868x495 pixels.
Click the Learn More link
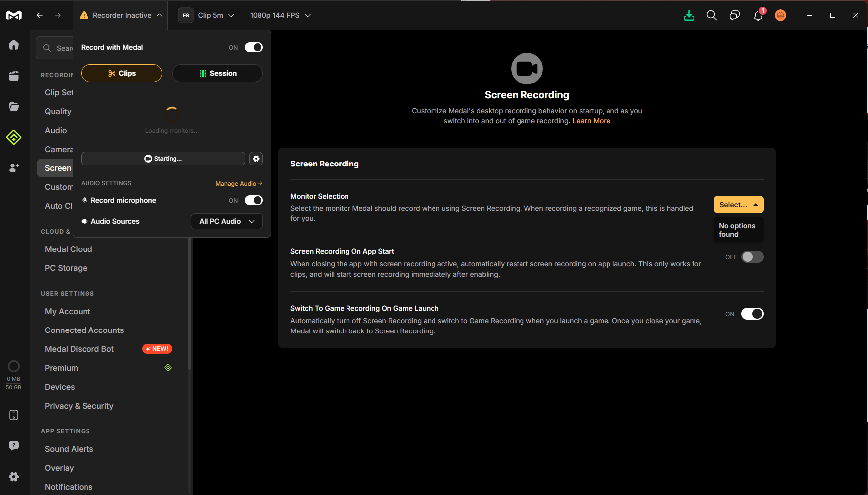click(591, 121)
